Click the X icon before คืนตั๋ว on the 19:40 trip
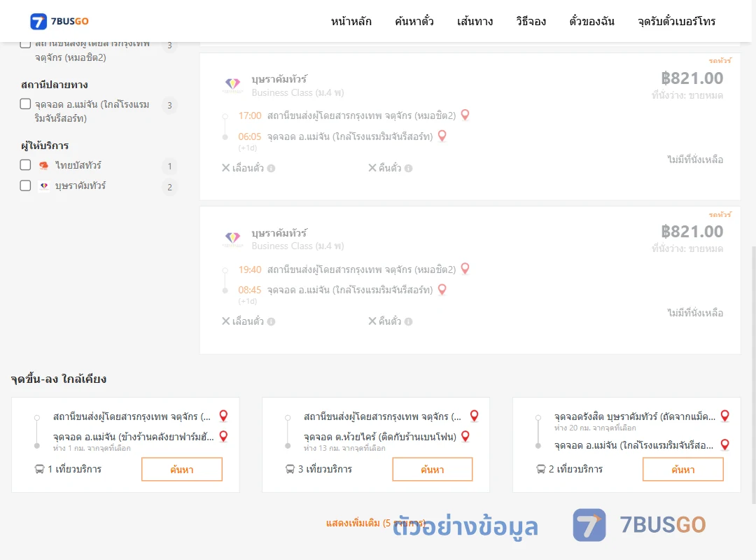Image resolution: width=756 pixels, height=560 pixels. point(372,321)
